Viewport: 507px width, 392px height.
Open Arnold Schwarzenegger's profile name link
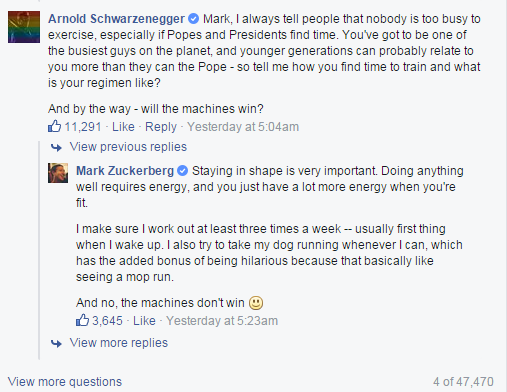(116, 19)
